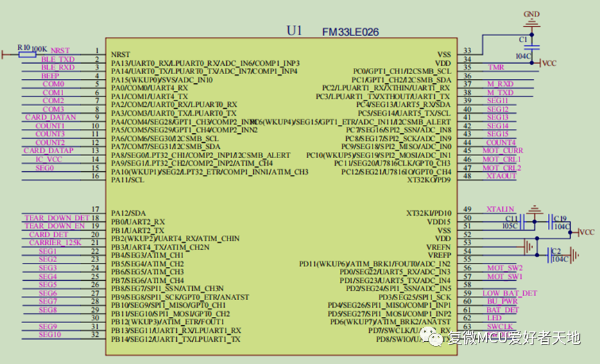Viewport: 600px width, 364px height.
Task: Select the SEG1 net label
Action: 47,251
